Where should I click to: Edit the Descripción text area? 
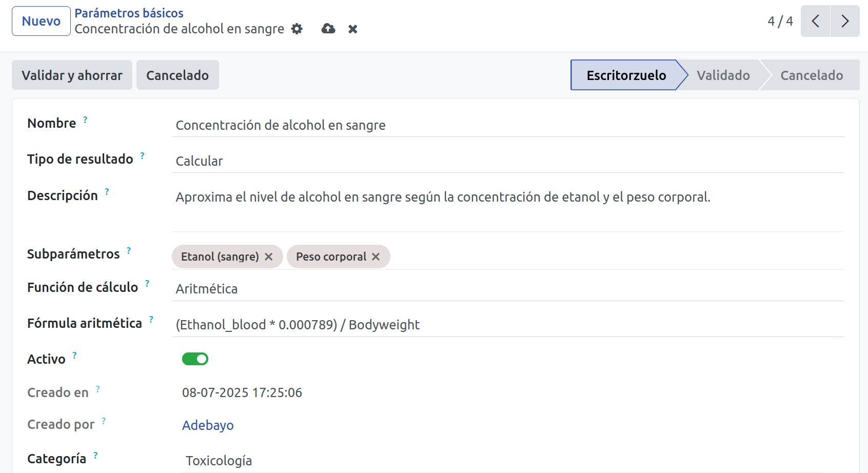tap(508, 209)
